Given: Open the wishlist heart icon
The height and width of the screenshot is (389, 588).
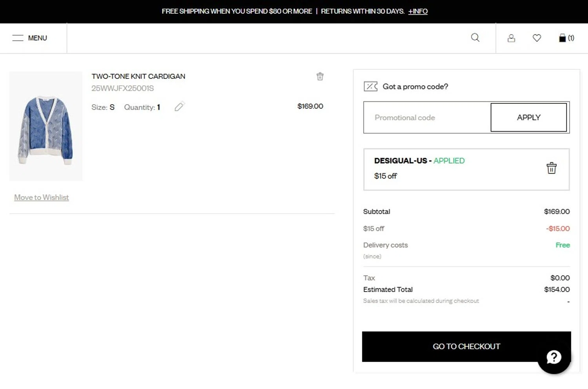Looking at the screenshot, I should 537,38.
